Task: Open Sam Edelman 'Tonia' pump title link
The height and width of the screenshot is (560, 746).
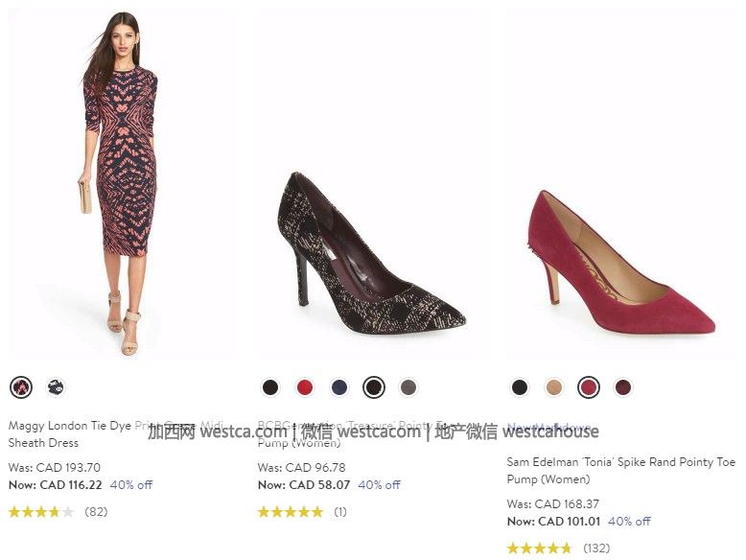Action: coord(621,470)
